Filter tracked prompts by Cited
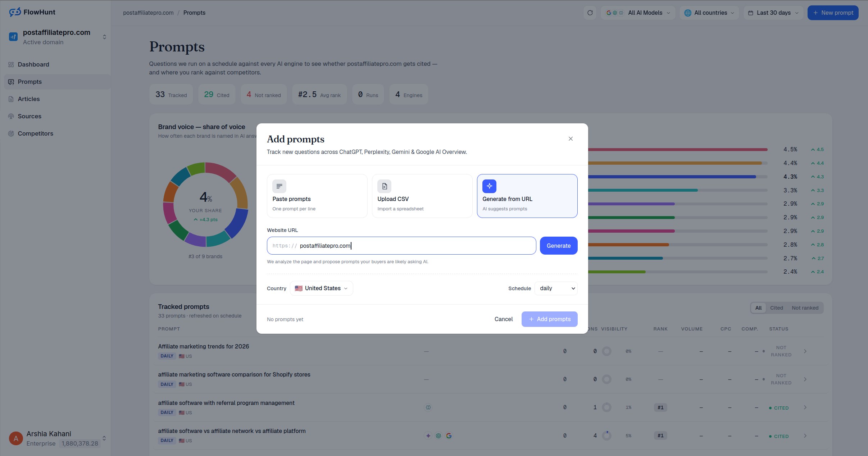Image resolution: width=868 pixels, height=456 pixels. [x=776, y=308]
